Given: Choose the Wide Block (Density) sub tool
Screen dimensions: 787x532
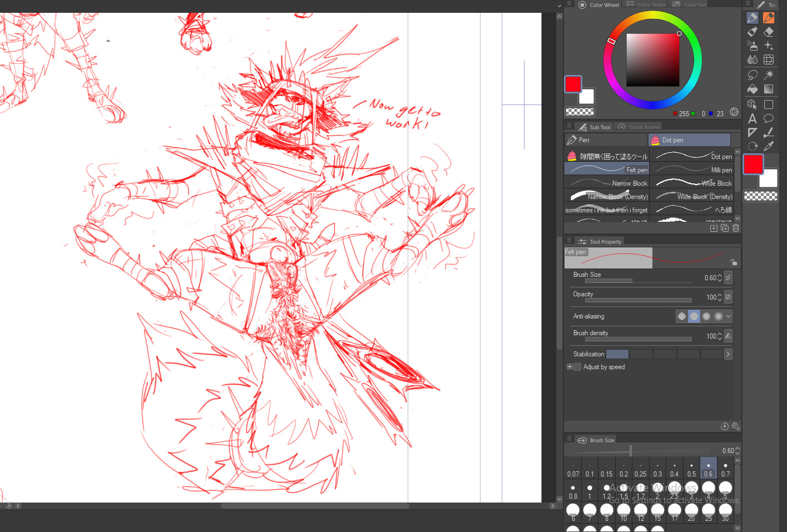Looking at the screenshot, I should coord(692,196).
